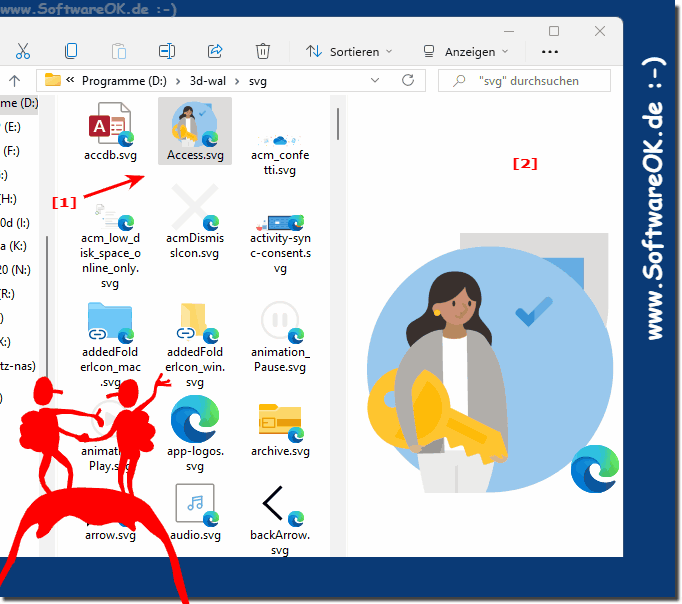Image resolution: width=682 pixels, height=604 pixels.
Task: Open the Anzeigen view dropdown
Action: 466,52
